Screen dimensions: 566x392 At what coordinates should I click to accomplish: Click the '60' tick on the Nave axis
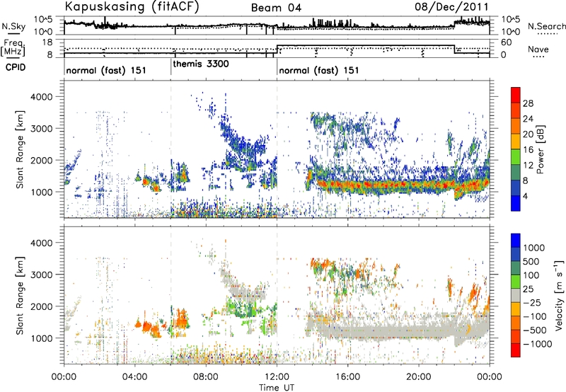click(506, 42)
